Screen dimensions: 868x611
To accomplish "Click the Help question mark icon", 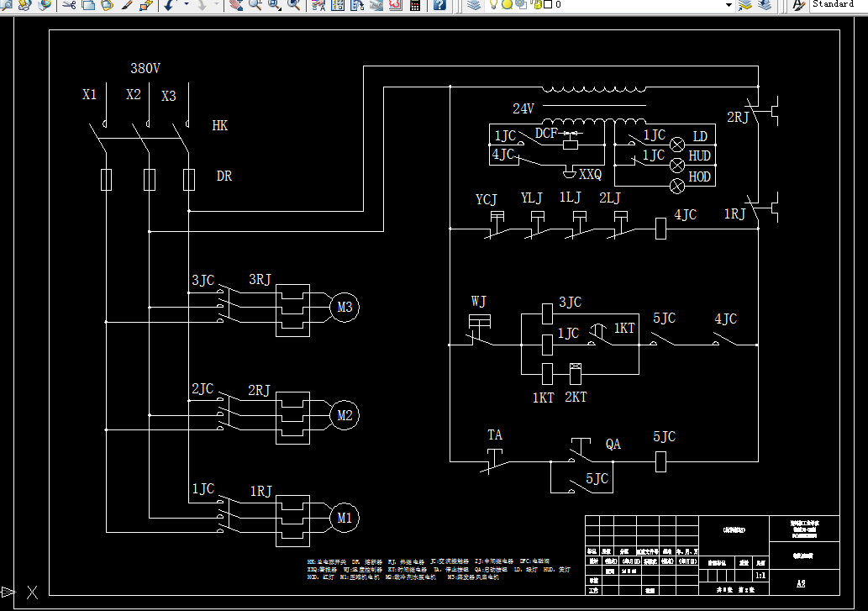I will point(439,5).
